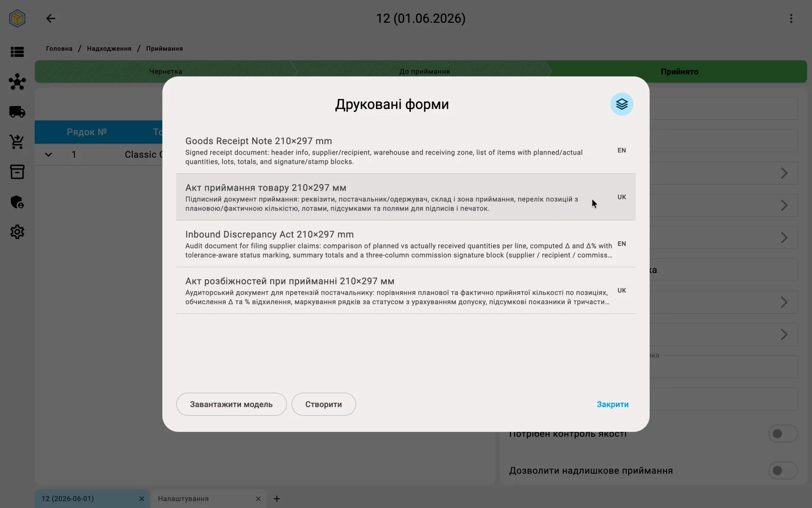The height and width of the screenshot is (508, 812).
Task: Select Goods Receipt Note 210×297 mm form
Action: (406, 150)
